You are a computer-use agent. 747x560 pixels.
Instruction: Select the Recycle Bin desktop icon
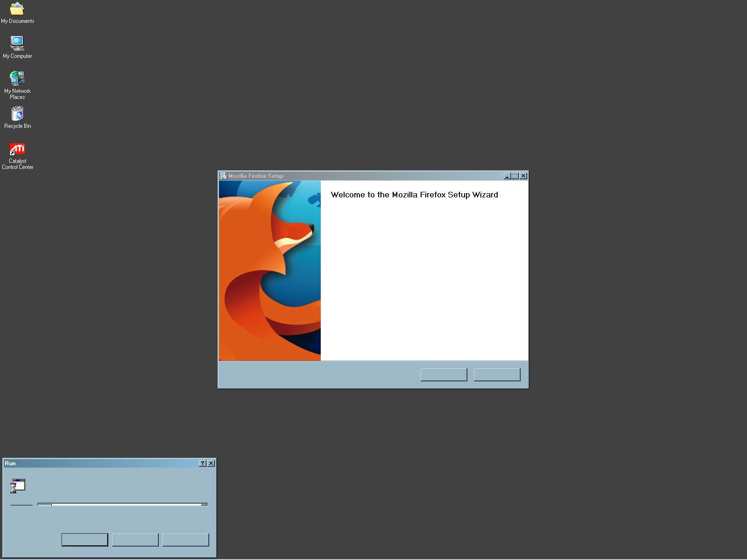[x=17, y=117]
